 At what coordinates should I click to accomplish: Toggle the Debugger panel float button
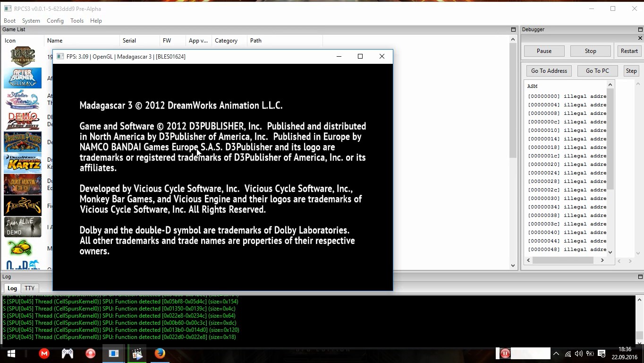640,29
